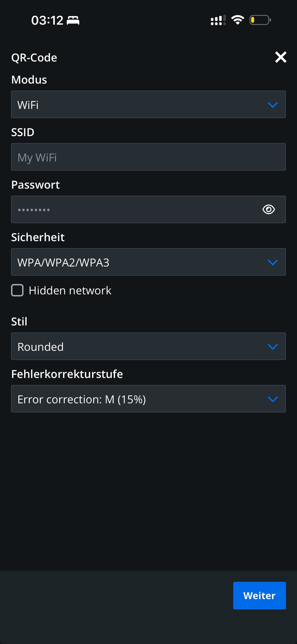
Task: Tap the Modus dropdown chevron arrow
Action: [x=273, y=105]
